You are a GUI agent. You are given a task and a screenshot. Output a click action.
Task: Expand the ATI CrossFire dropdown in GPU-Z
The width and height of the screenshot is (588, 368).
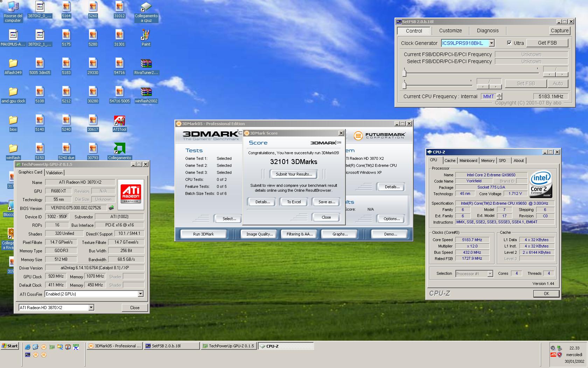pyautogui.click(x=140, y=294)
